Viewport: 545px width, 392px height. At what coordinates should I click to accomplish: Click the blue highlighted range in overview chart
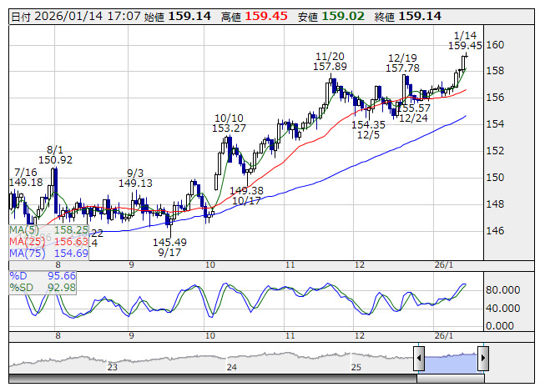tap(451, 359)
